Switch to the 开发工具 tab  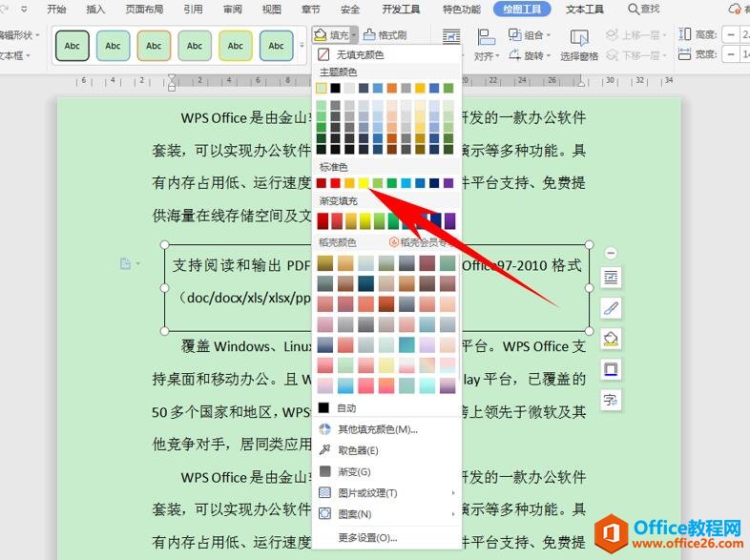(x=401, y=10)
